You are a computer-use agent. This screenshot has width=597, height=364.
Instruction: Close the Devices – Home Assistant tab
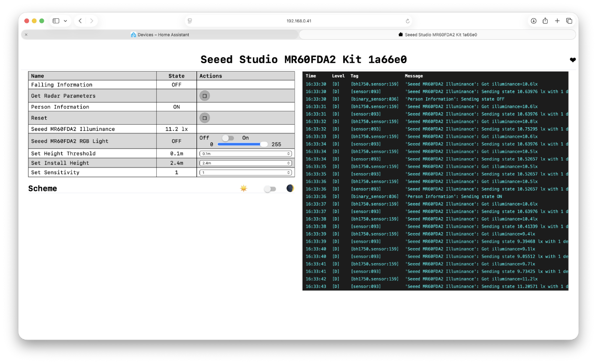[26, 35]
